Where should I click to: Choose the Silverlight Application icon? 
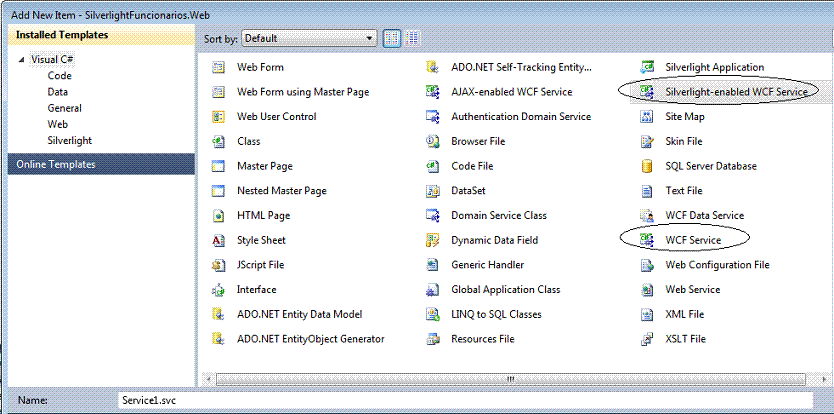(x=647, y=68)
